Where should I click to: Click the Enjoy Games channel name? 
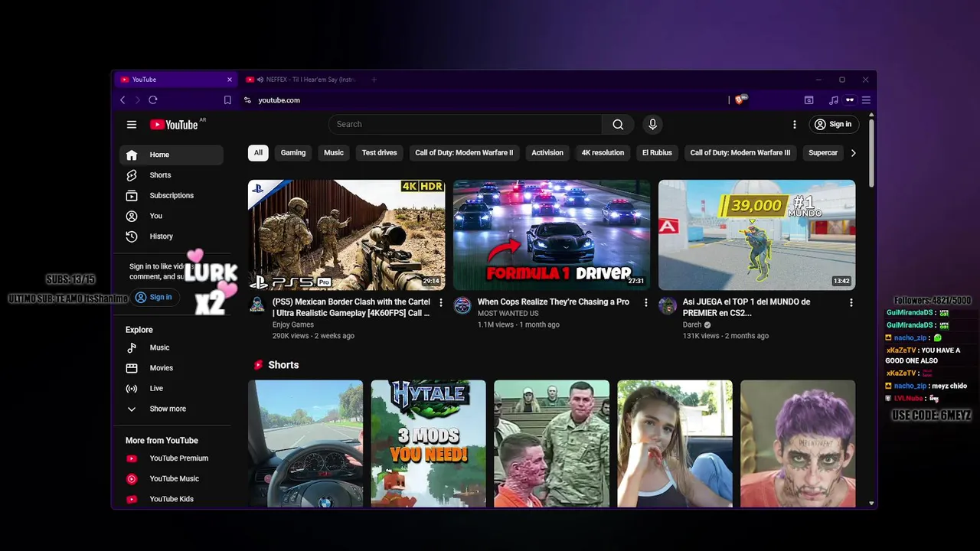tap(293, 324)
